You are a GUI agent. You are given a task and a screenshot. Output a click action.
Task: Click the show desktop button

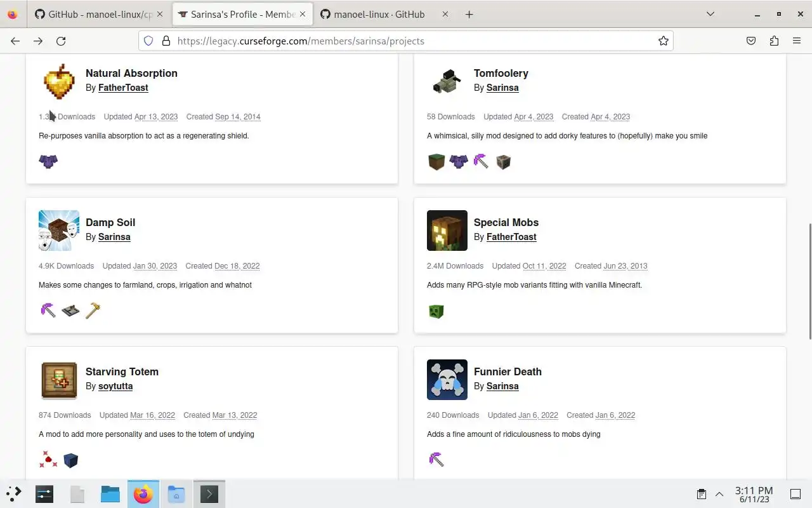[x=796, y=494]
